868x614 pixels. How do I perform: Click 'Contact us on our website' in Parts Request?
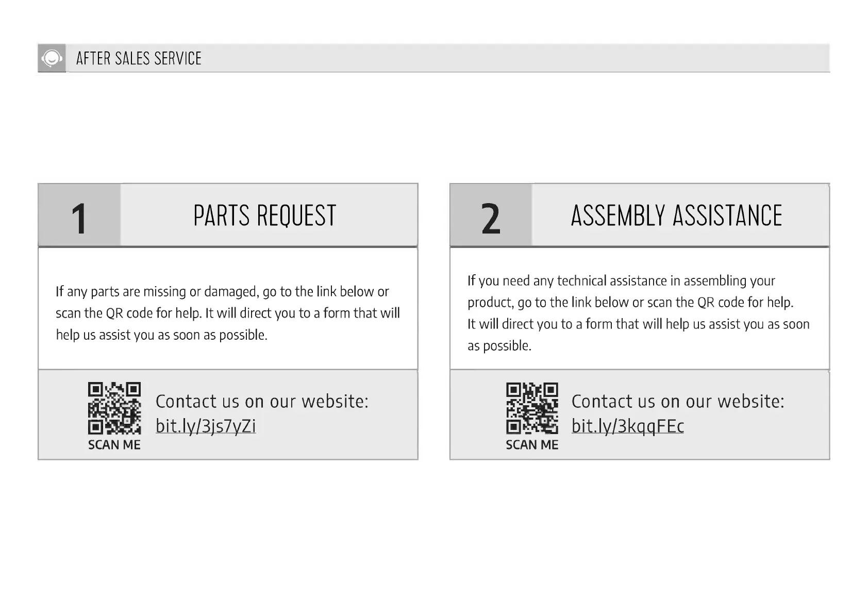(x=262, y=401)
